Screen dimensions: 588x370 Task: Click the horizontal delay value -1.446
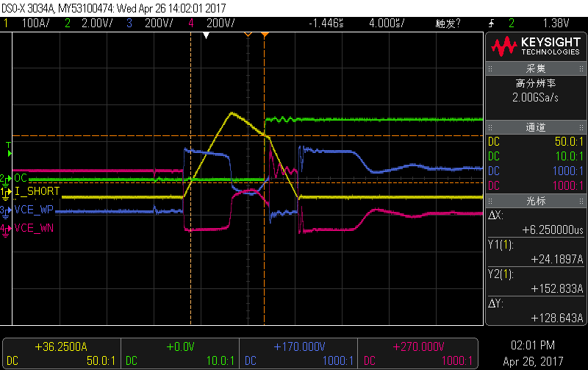click(326, 24)
